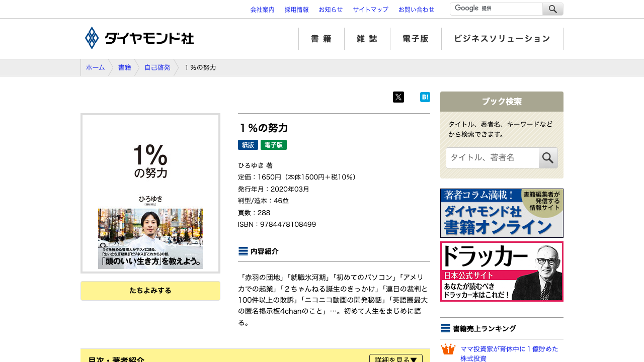Click the 定価：1650円 price text
644x362 pixels.
(x=299, y=177)
